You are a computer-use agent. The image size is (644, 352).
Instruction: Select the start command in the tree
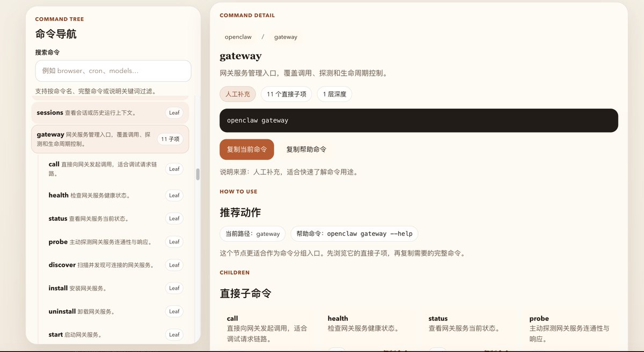[x=115, y=334]
